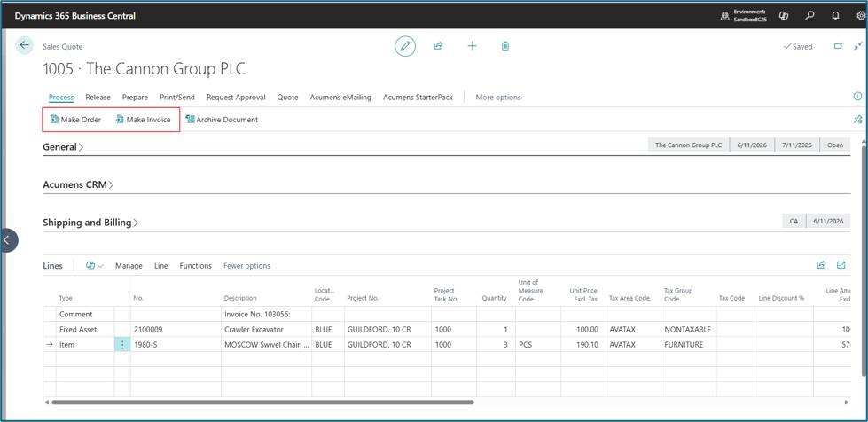Open settings gear icon

861,16
